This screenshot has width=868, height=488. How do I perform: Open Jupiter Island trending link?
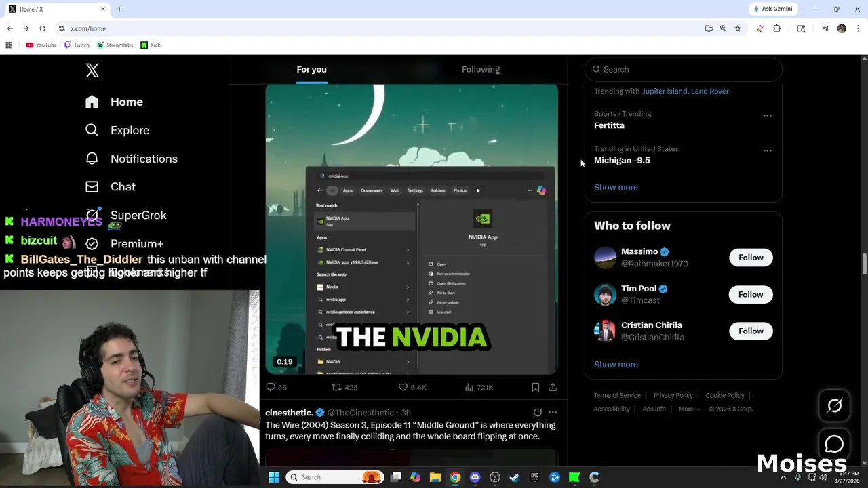coord(664,91)
